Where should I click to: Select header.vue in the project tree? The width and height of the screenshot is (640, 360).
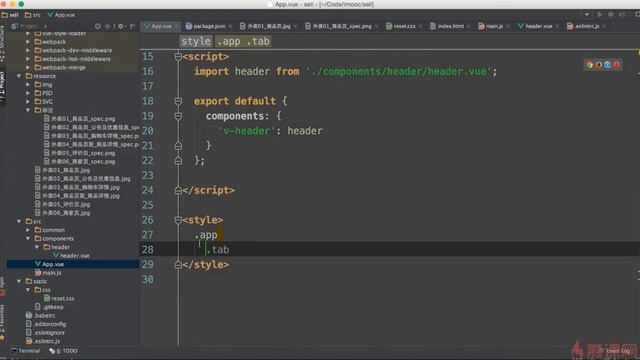pos(72,256)
